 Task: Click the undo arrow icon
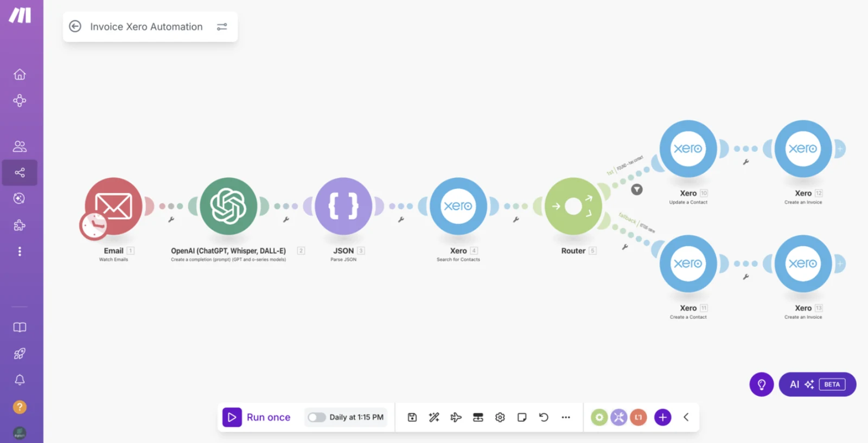pos(544,417)
